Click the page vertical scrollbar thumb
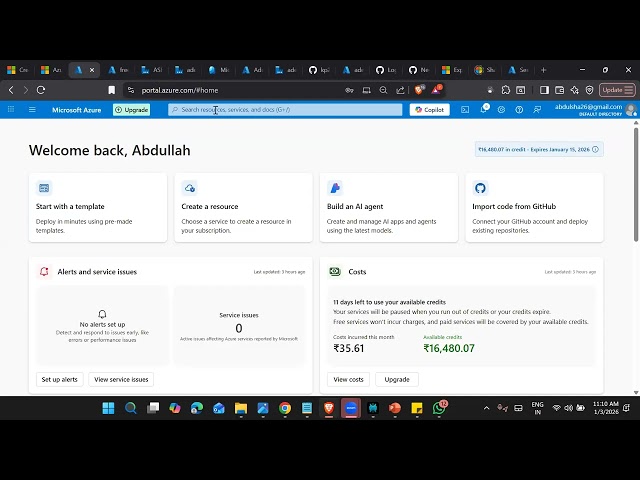 click(x=636, y=184)
